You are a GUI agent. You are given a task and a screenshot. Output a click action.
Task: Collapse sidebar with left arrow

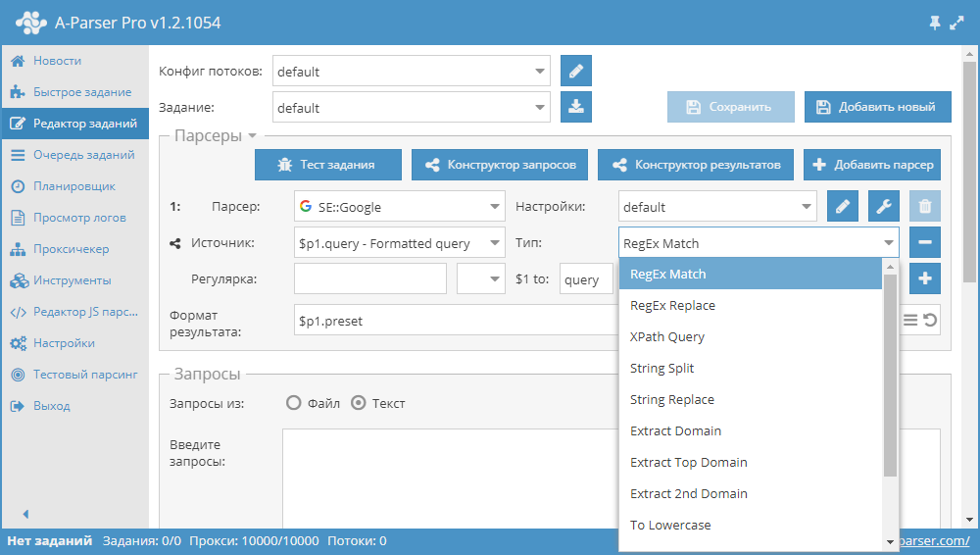(25, 514)
